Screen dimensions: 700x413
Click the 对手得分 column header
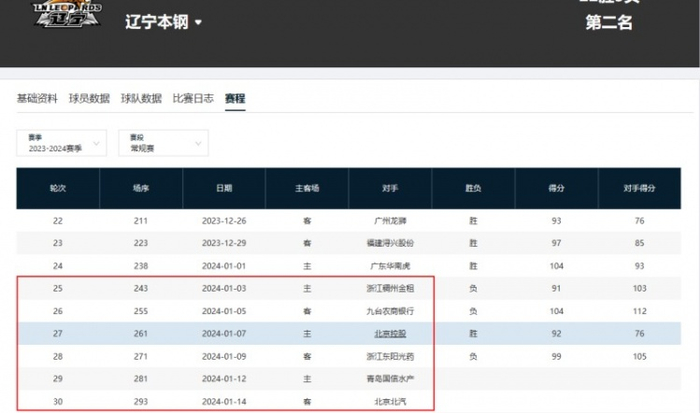click(639, 188)
